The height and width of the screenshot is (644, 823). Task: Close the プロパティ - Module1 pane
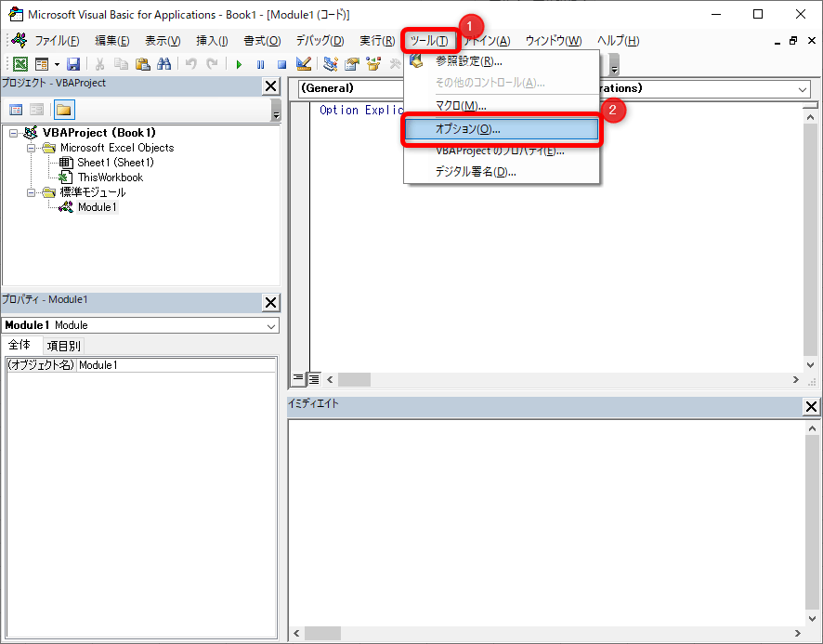(271, 303)
